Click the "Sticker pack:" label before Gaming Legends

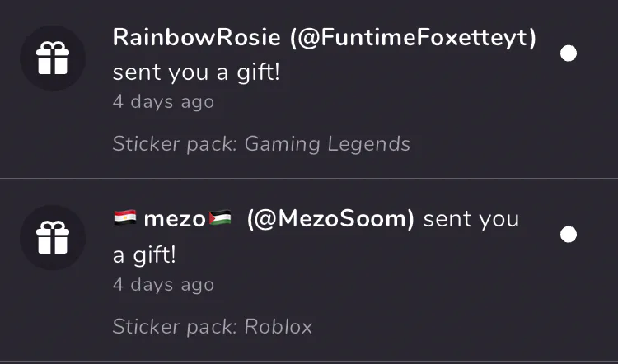click(175, 144)
